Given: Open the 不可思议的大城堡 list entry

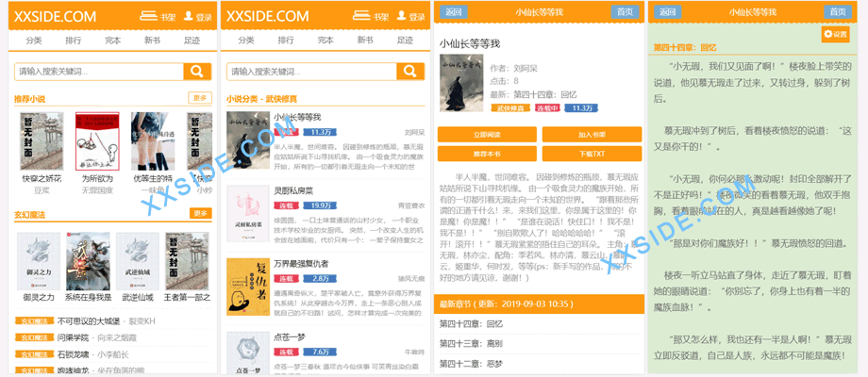Looking at the screenshot, I should click(x=88, y=321).
